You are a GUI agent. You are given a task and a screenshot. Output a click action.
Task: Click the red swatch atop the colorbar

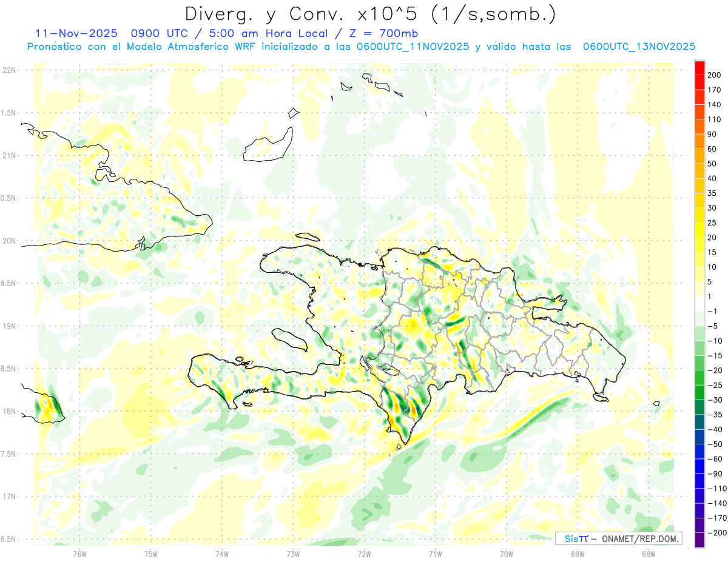(x=699, y=68)
